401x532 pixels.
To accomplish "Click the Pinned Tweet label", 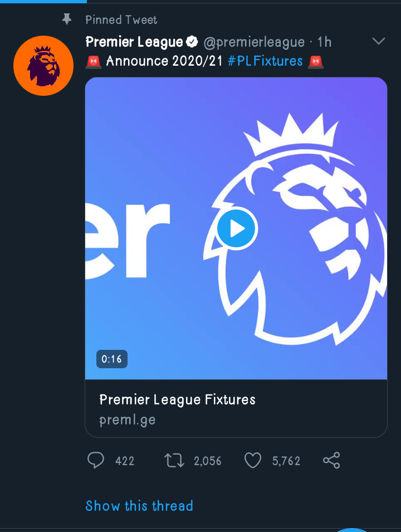I will 121,20.
